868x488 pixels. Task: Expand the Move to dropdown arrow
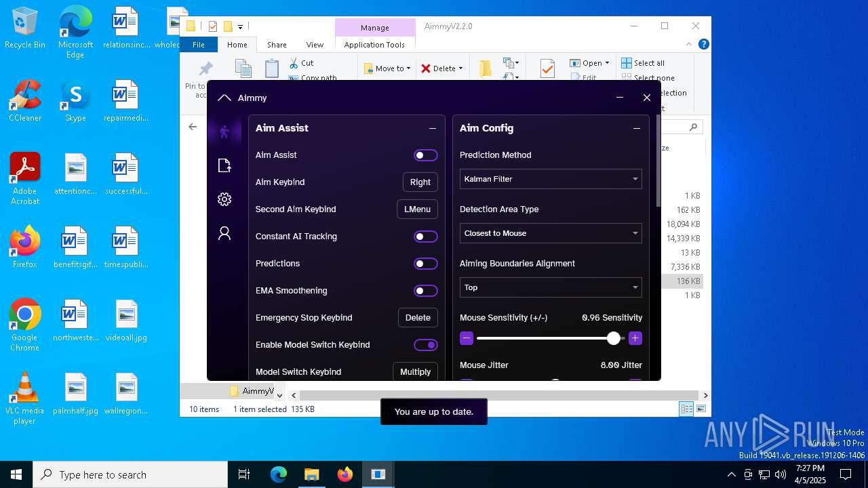[410, 68]
